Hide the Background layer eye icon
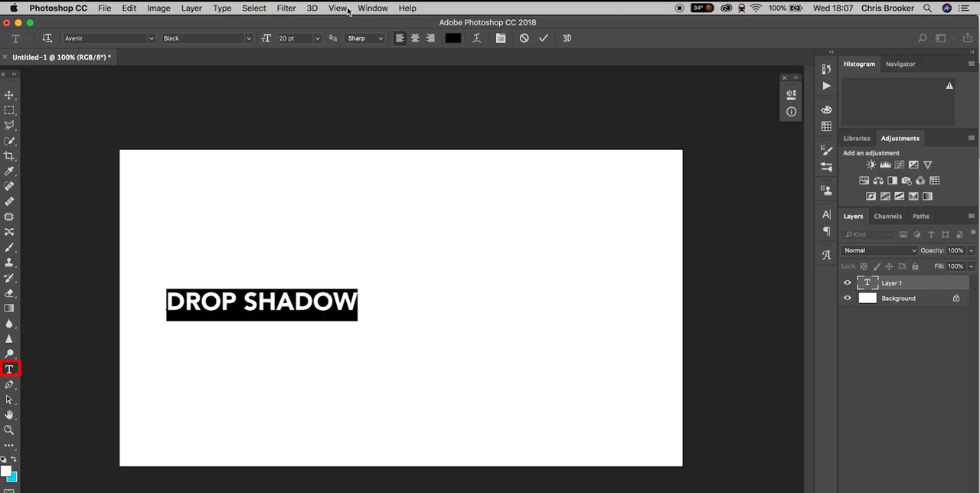The height and width of the screenshot is (493, 980). (x=847, y=299)
